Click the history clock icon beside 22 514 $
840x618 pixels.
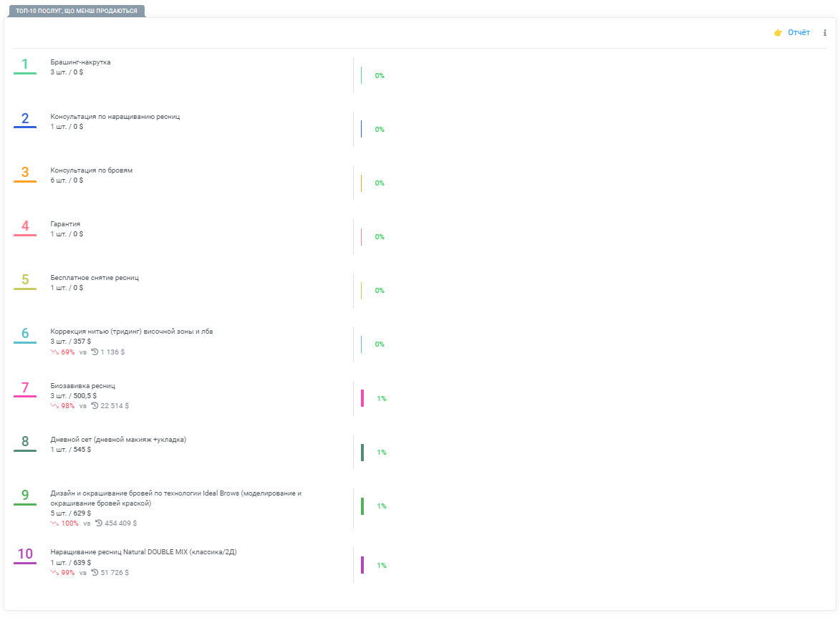point(95,406)
